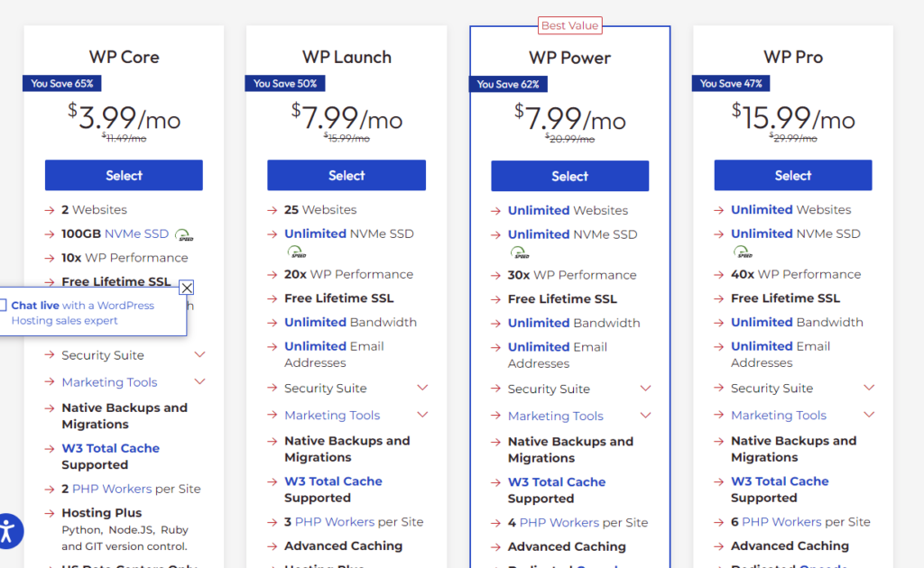The image size is (924, 568).
Task: Expand Marketing Tools chevron in WP Power
Action: pyautogui.click(x=646, y=415)
